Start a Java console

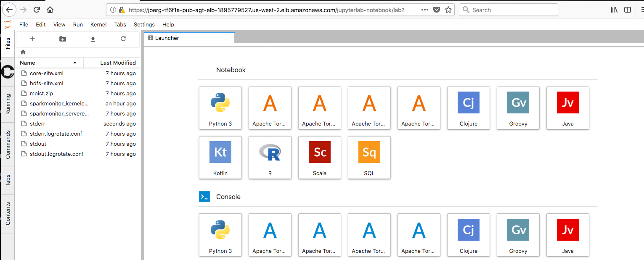coord(568,235)
